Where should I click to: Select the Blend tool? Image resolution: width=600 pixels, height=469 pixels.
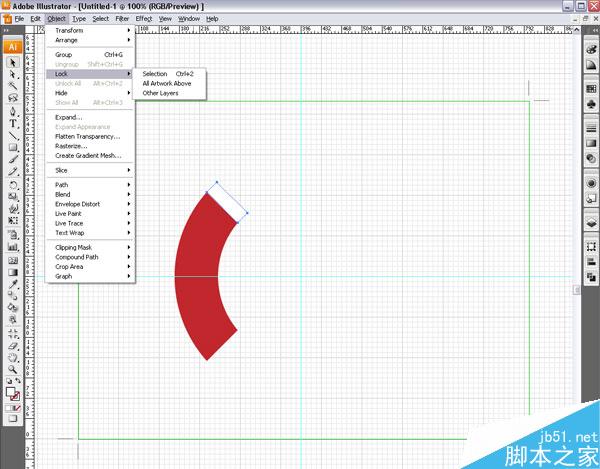coord(13,296)
